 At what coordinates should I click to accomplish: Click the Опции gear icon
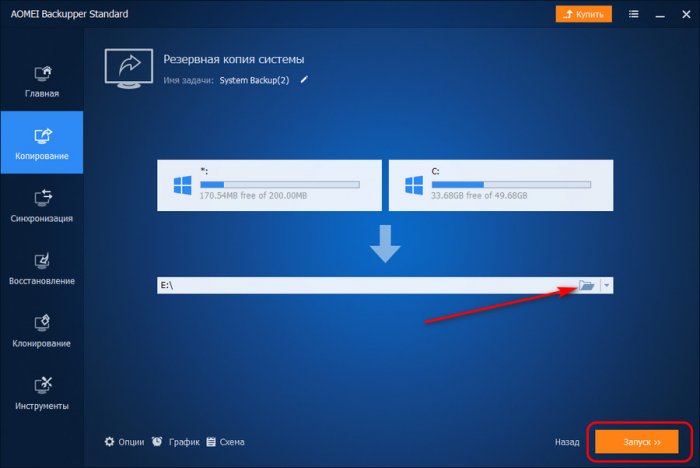click(109, 442)
